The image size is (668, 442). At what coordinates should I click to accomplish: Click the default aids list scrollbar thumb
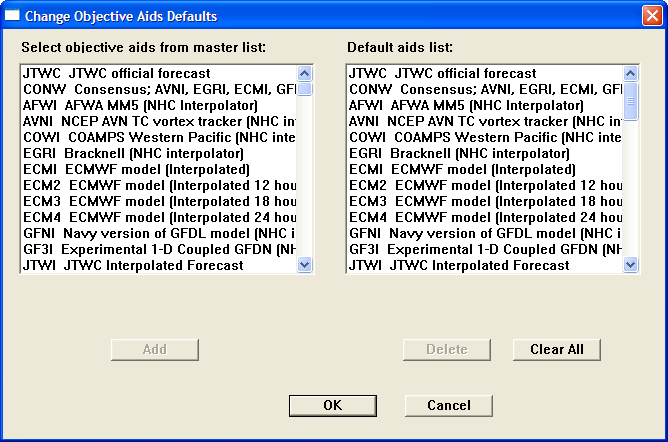point(631,101)
